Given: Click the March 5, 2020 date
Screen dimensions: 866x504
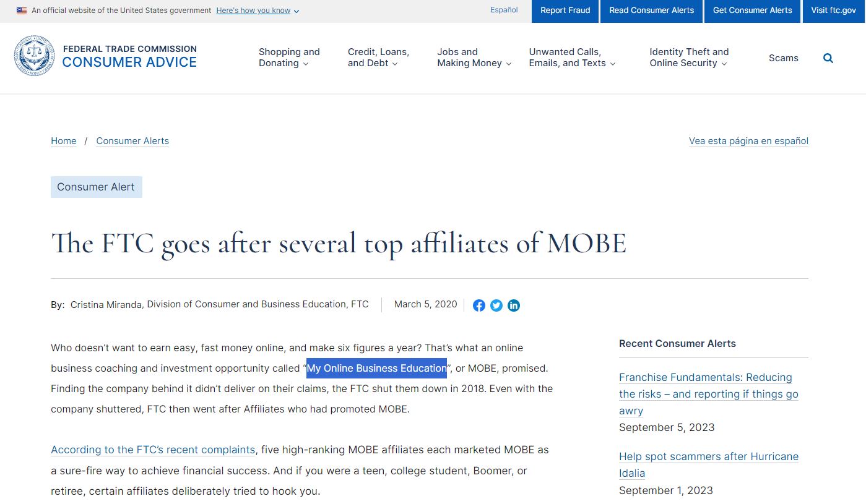Looking at the screenshot, I should click(x=426, y=304).
